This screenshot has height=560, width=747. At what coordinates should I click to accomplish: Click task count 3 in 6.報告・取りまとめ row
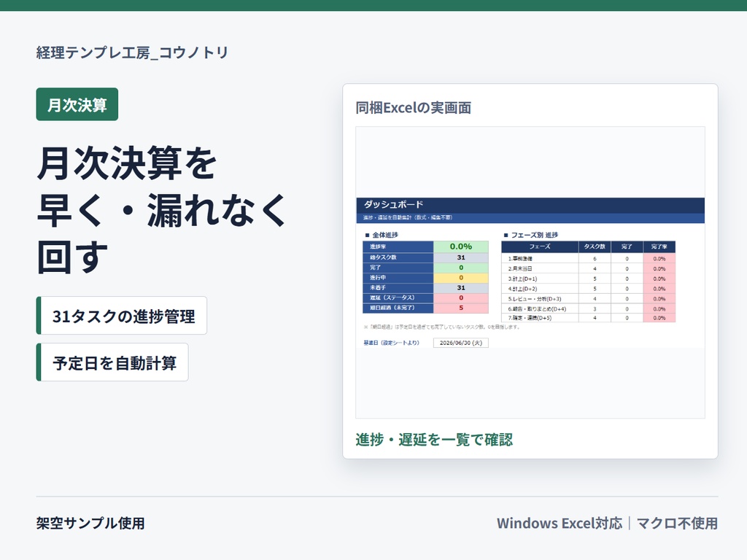click(595, 308)
